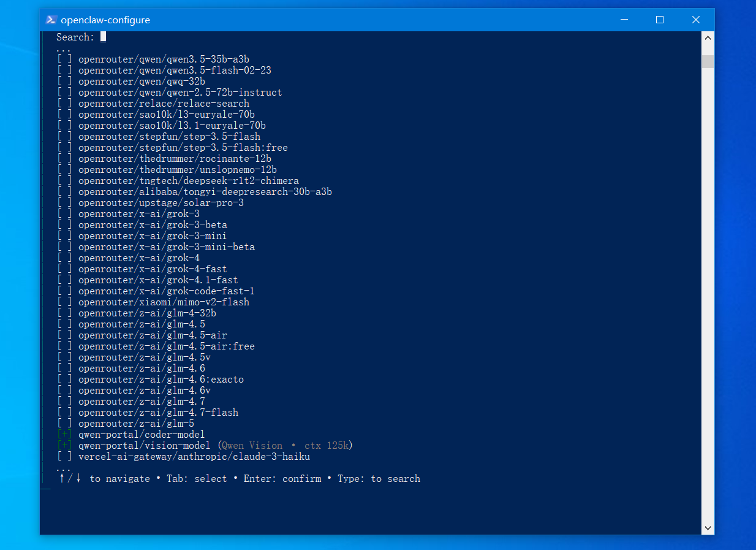Minimize the openclaw-configure window

(x=624, y=20)
